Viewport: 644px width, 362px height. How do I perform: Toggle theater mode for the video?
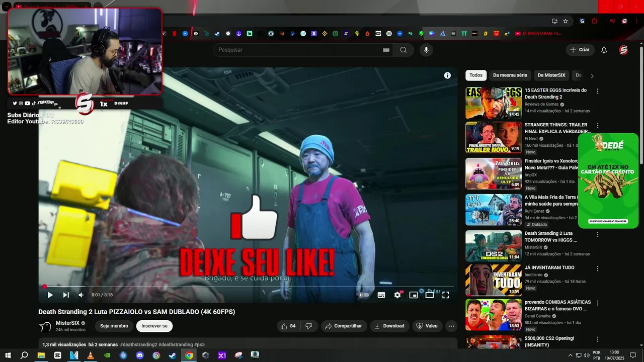coord(430,295)
